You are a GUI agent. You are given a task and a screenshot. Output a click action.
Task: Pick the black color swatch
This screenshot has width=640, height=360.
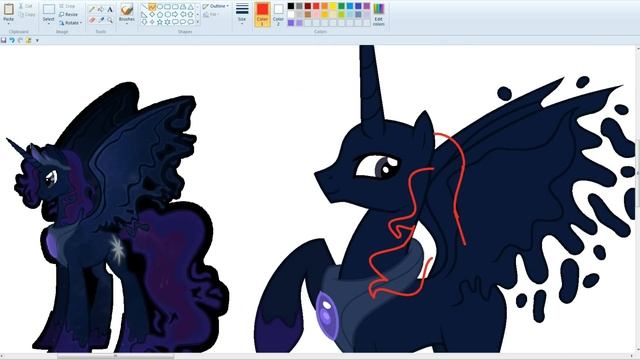(x=291, y=6)
